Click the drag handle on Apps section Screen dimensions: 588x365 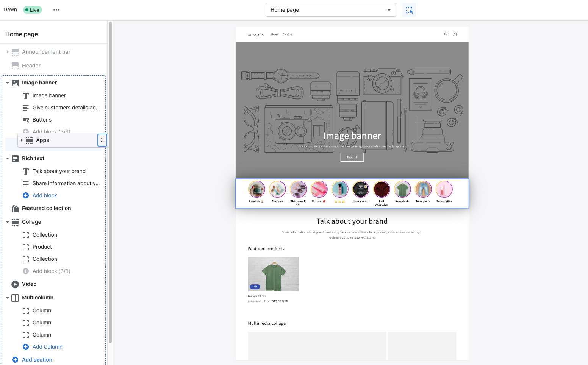pos(102,140)
